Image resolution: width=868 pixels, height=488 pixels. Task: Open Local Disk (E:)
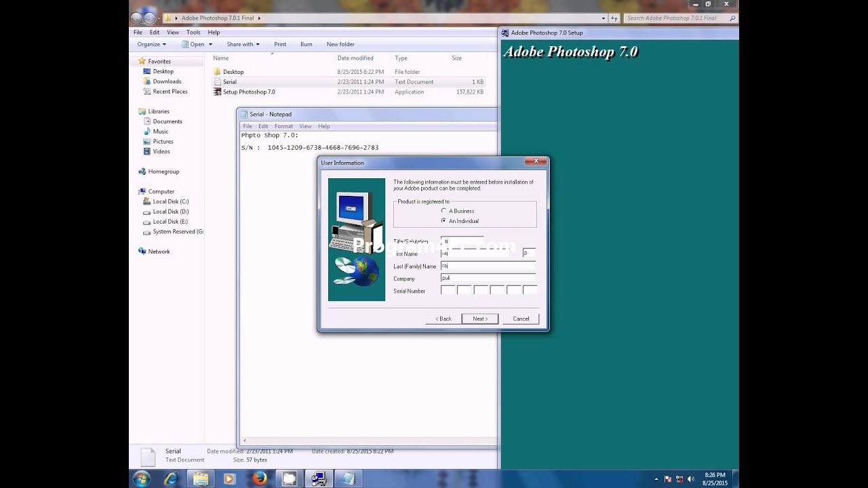tap(171, 222)
